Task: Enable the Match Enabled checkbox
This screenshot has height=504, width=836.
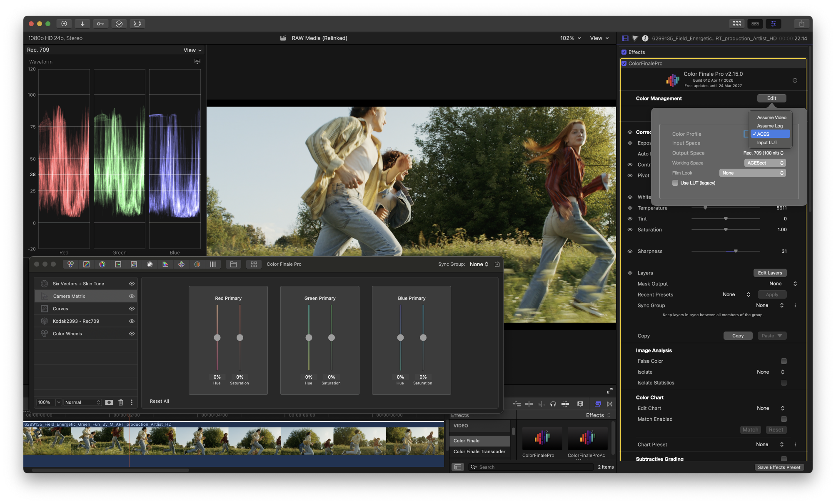Action: tap(784, 419)
